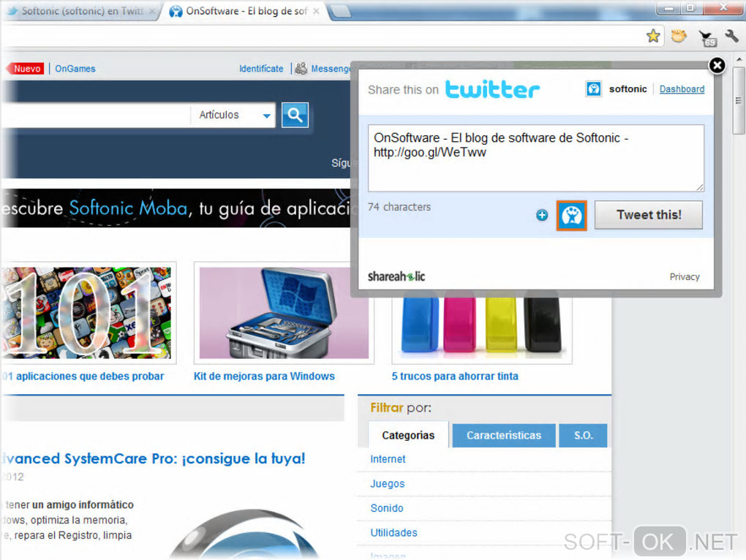Click the bookmark star icon
Screen dimensions: 746x560
[653, 36]
